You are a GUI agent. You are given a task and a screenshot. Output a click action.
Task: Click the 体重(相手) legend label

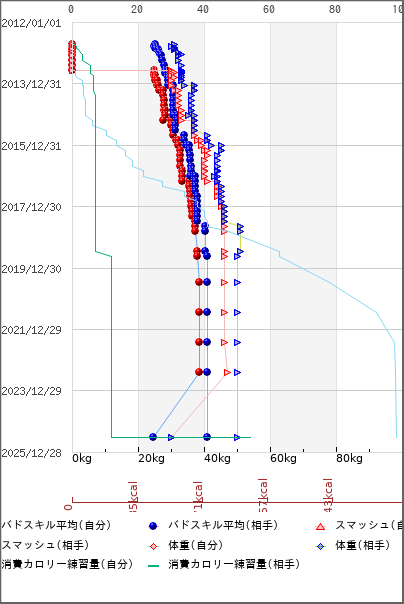362,545
